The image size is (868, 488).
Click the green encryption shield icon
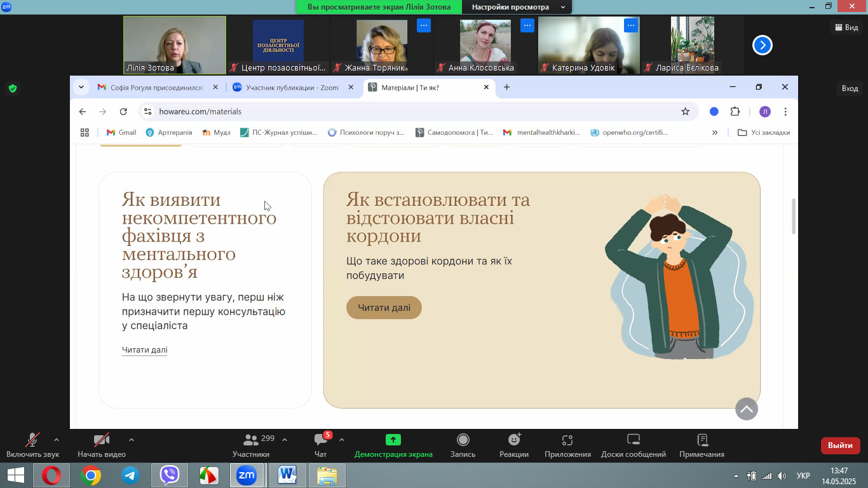pos(13,88)
